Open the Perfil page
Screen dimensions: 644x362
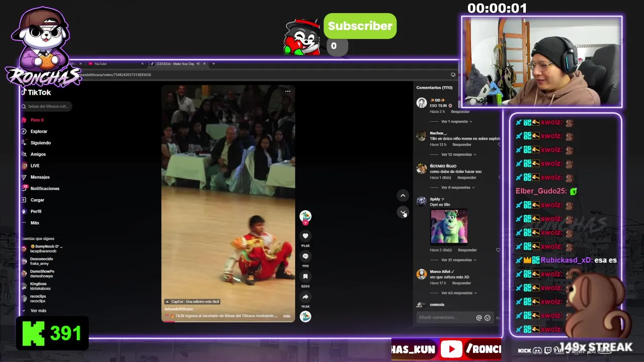coord(32,211)
